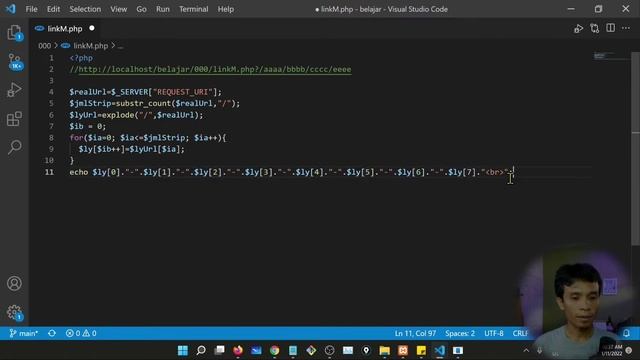The image size is (640, 360).
Task: Open the Run and Debug view
Action: point(14,90)
